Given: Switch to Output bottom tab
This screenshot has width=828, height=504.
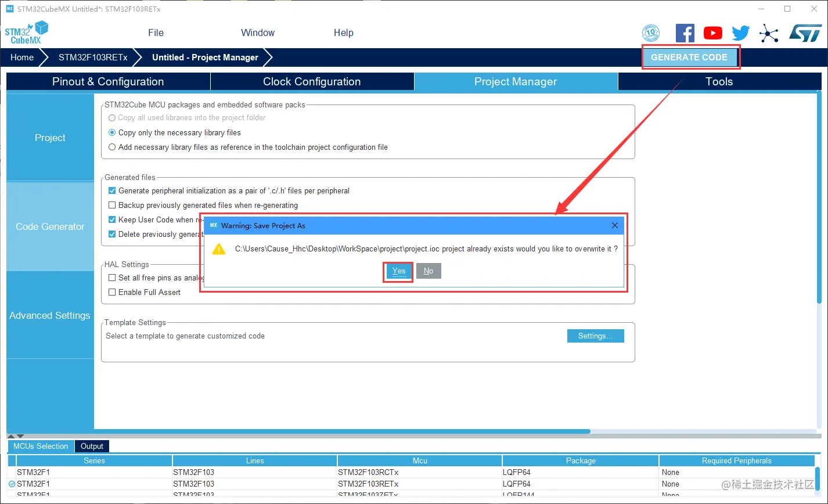Looking at the screenshot, I should (92, 446).
